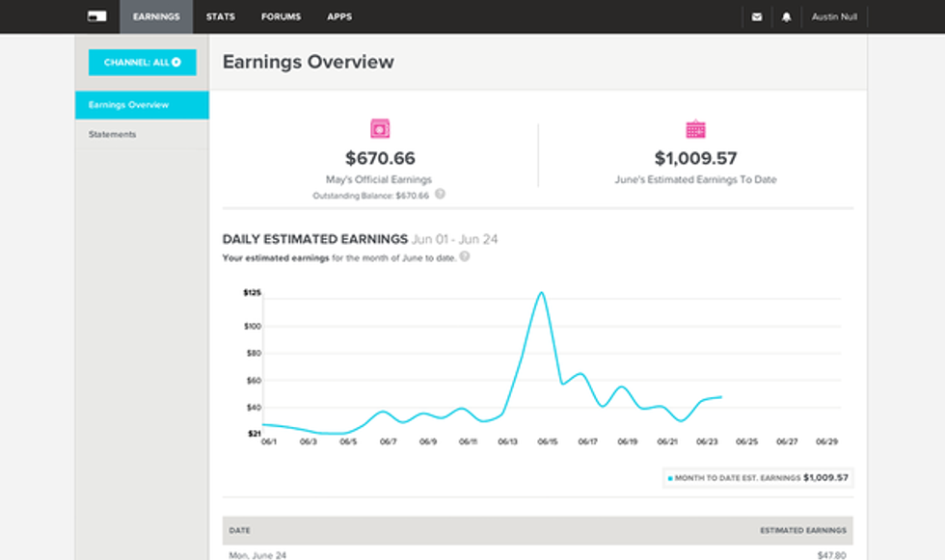Sort by the Estimated Earnings column header
Screen dimensions: 945x560
802,530
